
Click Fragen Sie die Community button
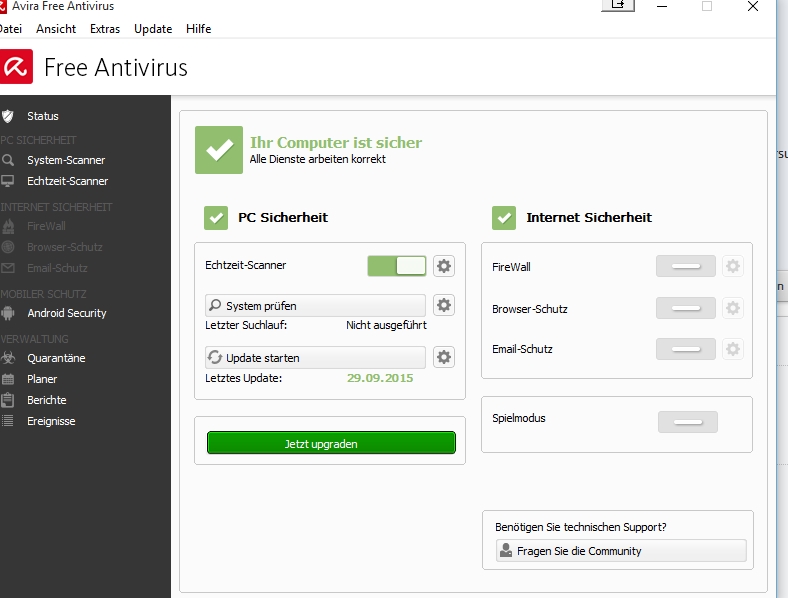click(621, 551)
